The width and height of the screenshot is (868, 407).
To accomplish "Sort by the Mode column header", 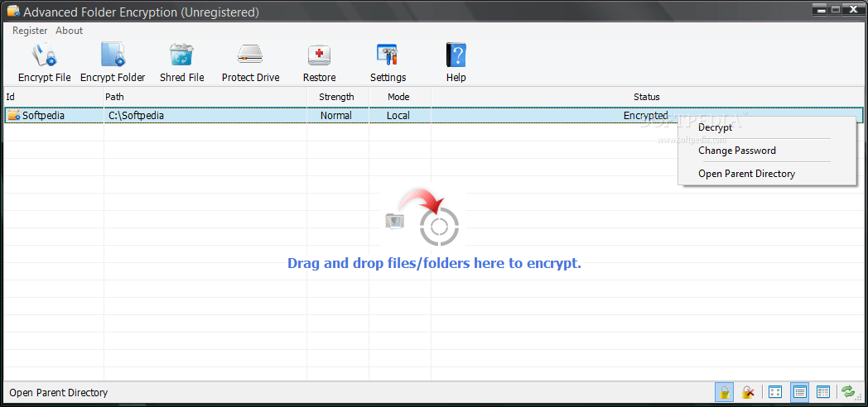I will 400,97.
